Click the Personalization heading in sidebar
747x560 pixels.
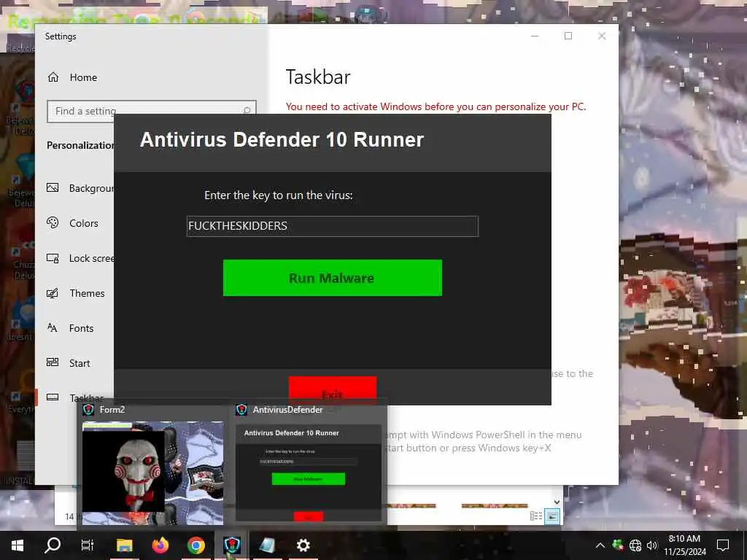(80, 145)
